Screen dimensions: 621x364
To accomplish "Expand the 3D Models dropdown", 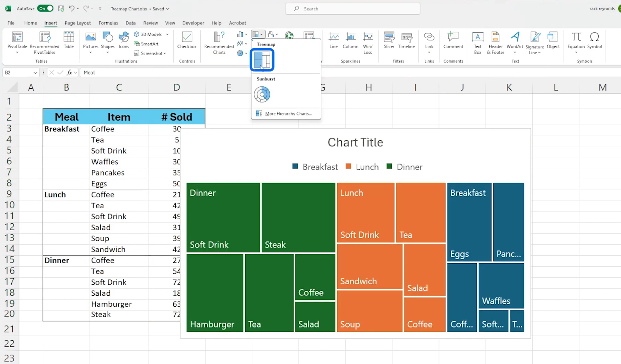I will 167,34.
